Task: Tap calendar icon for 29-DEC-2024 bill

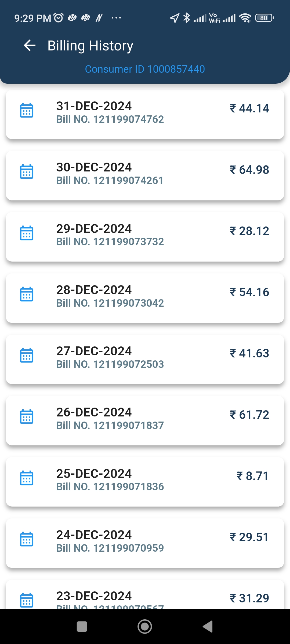Action: (27, 233)
